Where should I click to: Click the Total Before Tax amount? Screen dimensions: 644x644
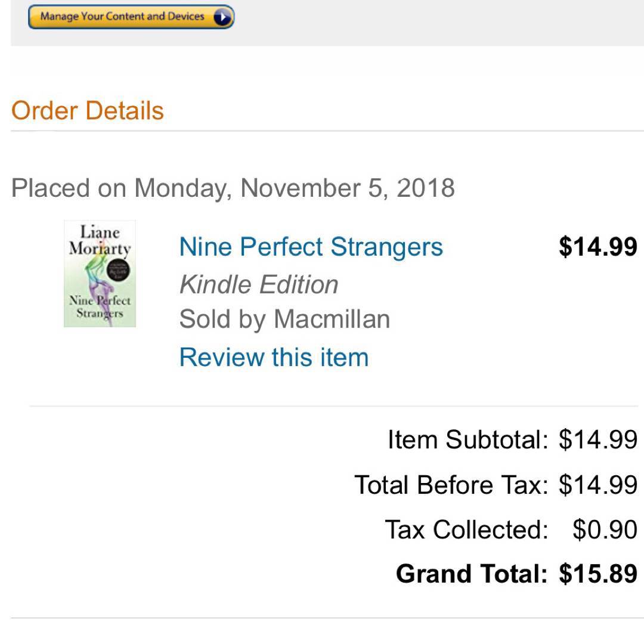click(x=597, y=485)
